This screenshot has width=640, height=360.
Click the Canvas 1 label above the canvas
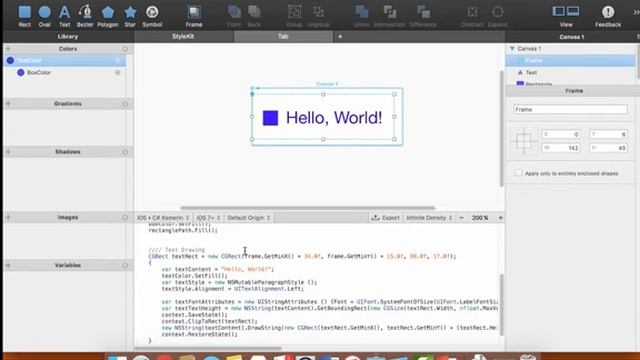point(327,84)
